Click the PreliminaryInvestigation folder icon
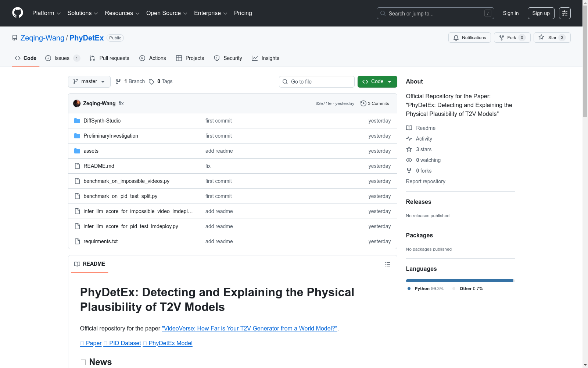This screenshot has height=368, width=588. click(77, 136)
